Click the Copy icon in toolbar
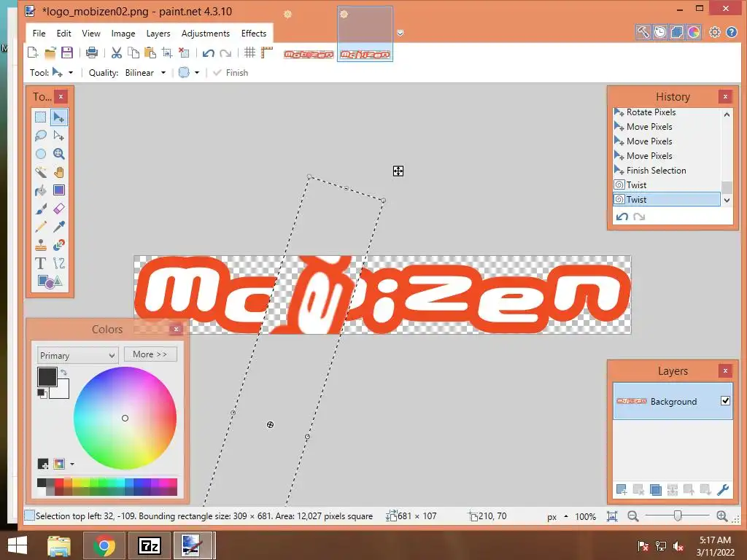This screenshot has height=560, width=747. [x=133, y=52]
